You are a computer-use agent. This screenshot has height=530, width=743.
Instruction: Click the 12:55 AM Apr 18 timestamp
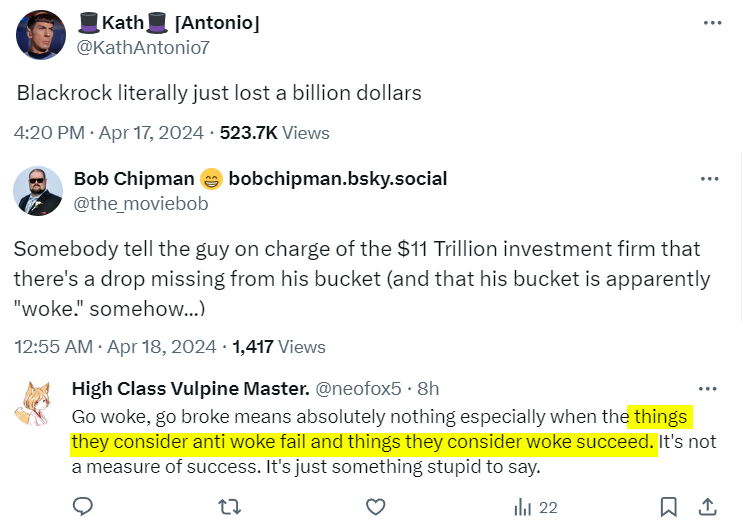(x=114, y=347)
